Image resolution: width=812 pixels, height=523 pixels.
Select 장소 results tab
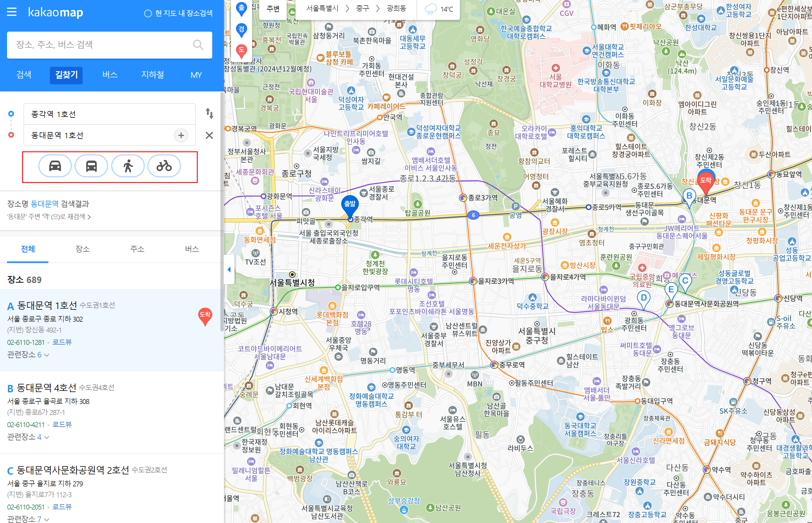coord(83,249)
